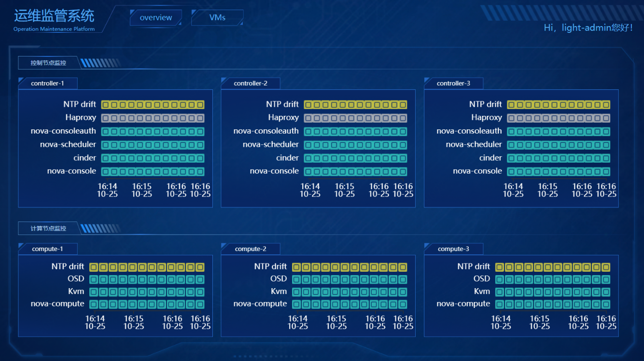Image resolution: width=644 pixels, height=361 pixels.
Task: Click last Haproxy square in controller-2
Action: (x=403, y=118)
